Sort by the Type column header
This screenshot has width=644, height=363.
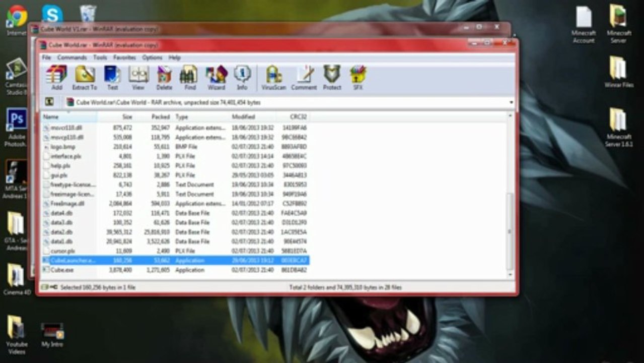coord(201,117)
